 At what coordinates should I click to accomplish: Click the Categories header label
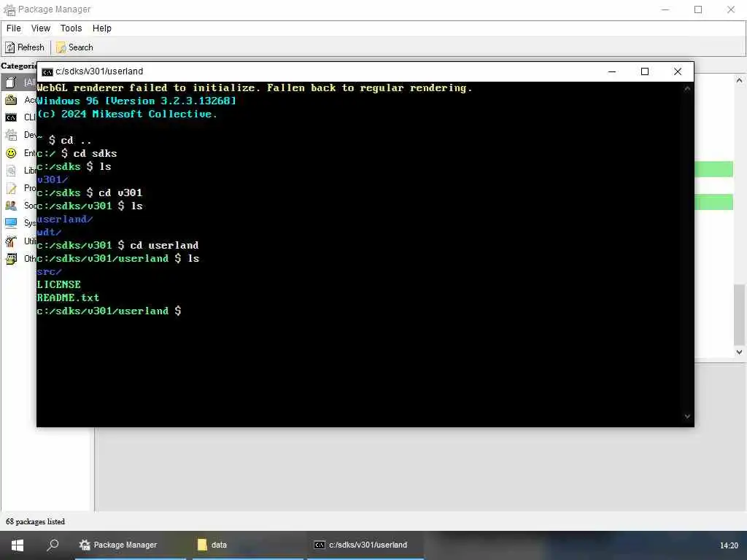point(18,66)
